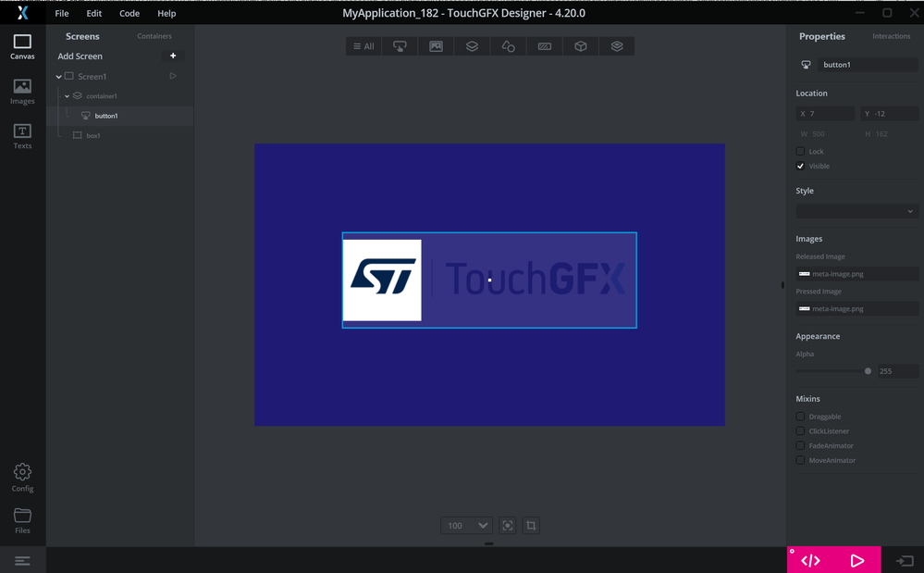Open the Shapes widget category
Viewport: 924px width, 573px height.
(x=508, y=46)
